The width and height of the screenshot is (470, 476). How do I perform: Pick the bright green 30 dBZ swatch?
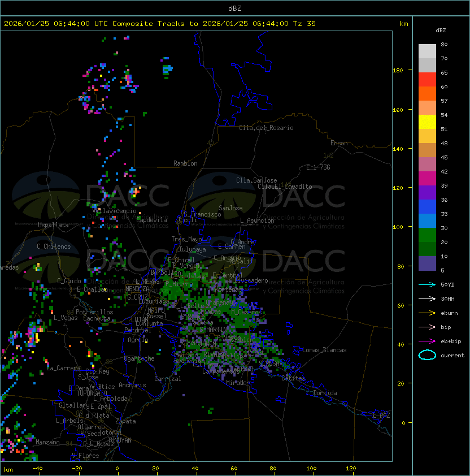click(427, 235)
